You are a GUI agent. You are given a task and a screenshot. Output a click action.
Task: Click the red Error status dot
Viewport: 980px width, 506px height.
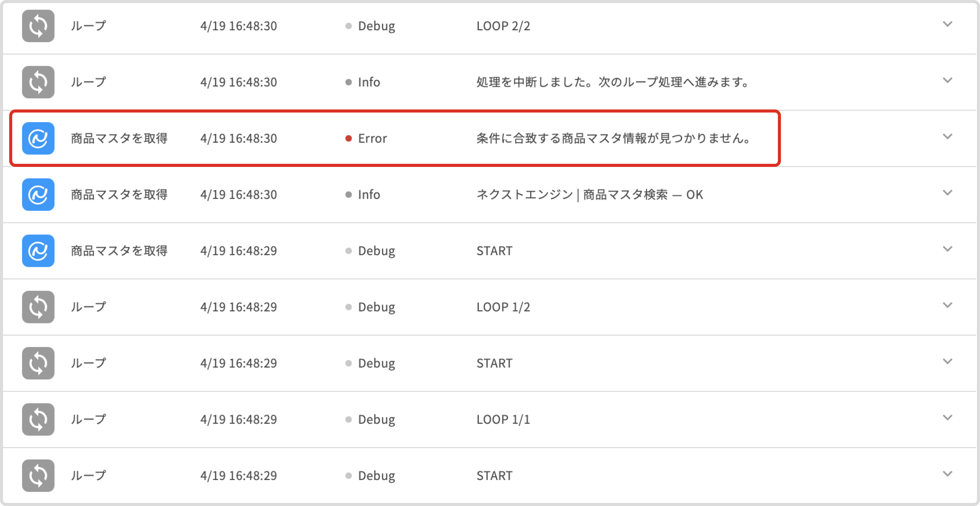pyautogui.click(x=348, y=139)
